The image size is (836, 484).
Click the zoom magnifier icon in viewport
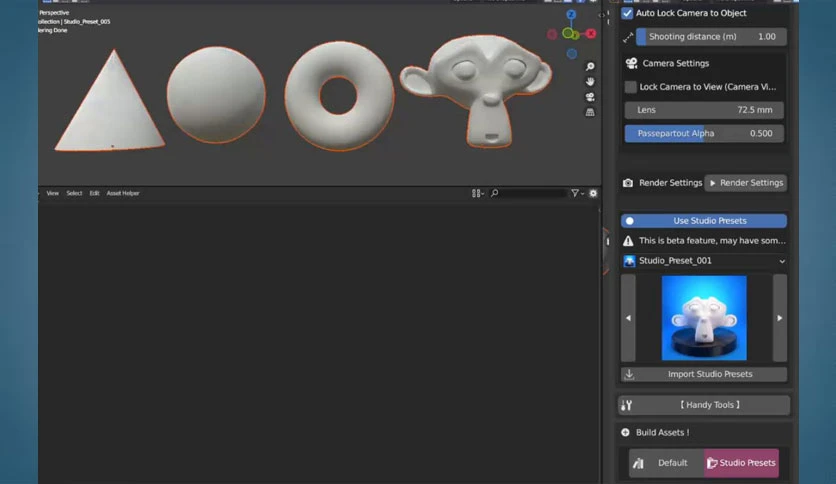tap(590, 67)
